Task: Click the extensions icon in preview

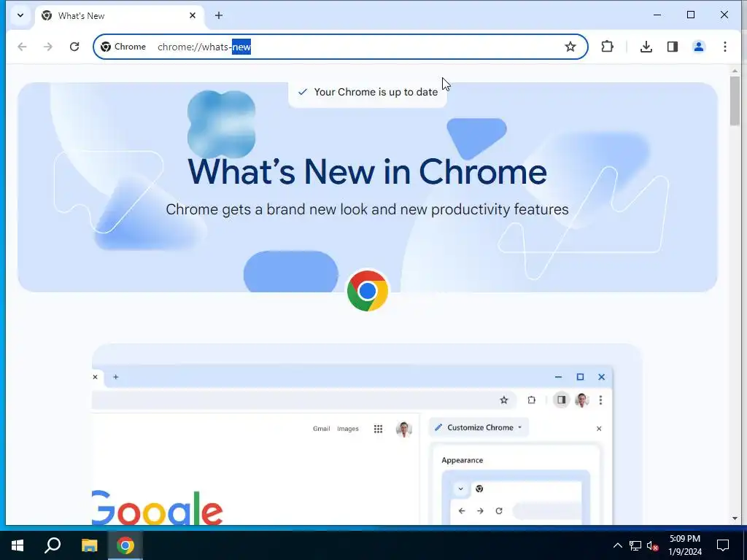Action: [x=532, y=400]
